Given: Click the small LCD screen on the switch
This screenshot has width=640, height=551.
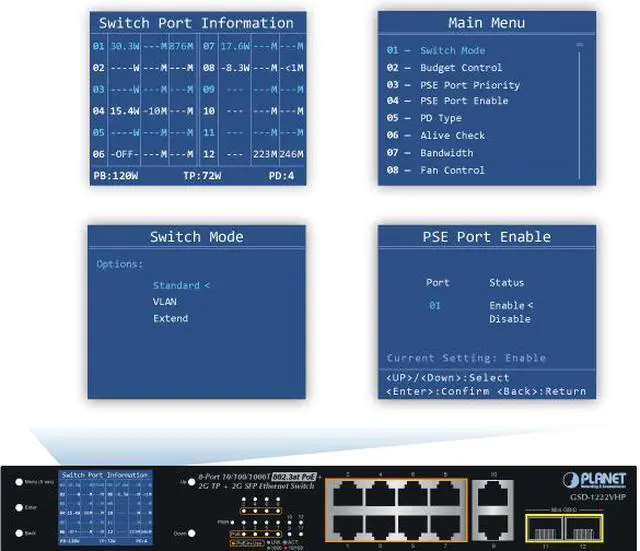Looking at the screenshot, I should (104, 506).
